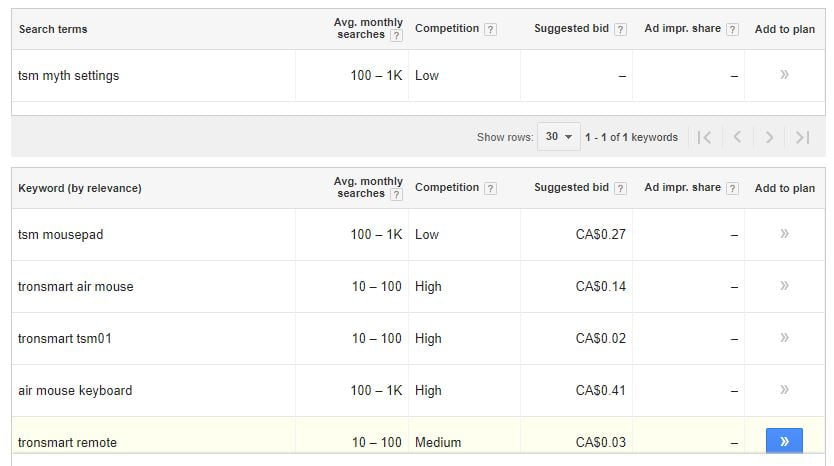Add 'tronsmart tsm01' to plan

click(784, 338)
